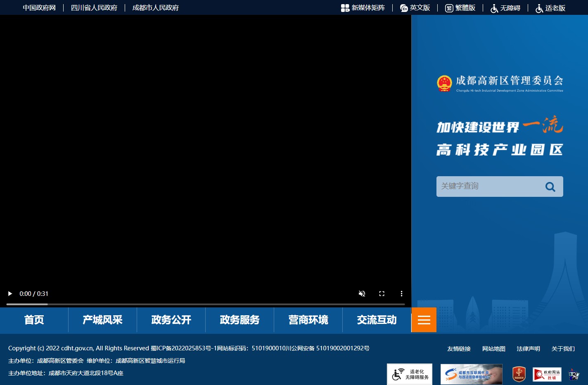Open the 交流互动 navigation tab
588x385 pixels.
coord(377,320)
